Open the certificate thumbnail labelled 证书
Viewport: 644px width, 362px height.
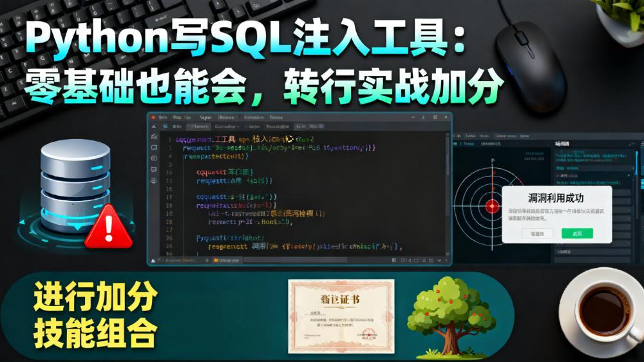pyautogui.click(x=341, y=316)
